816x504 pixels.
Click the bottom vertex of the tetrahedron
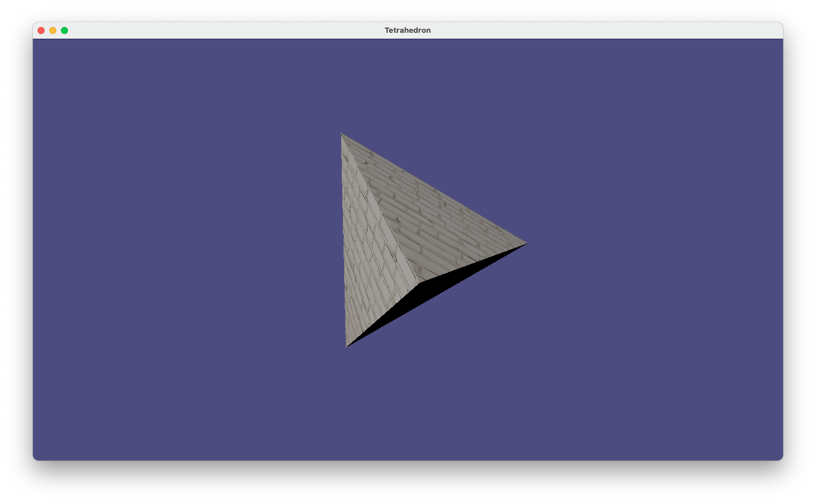[347, 346]
